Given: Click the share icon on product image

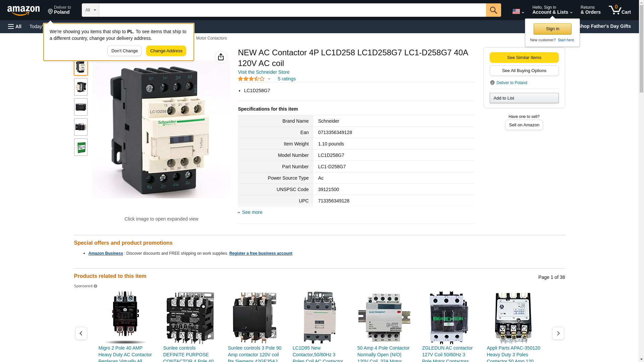Looking at the screenshot, I should coord(221,57).
